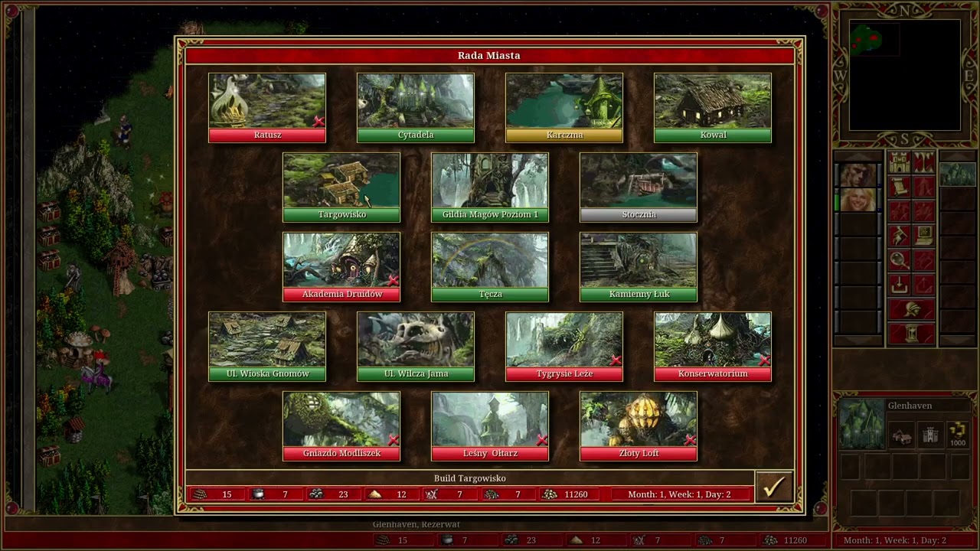Click the dig-arrow tray icon
Image resolution: width=980 pixels, height=551 pixels.
click(x=900, y=285)
